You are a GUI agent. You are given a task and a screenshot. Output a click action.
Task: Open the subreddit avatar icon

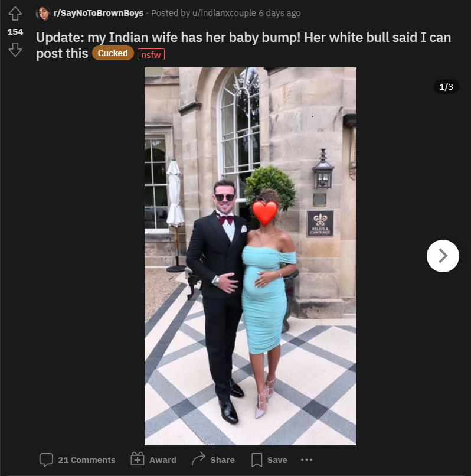43,14
